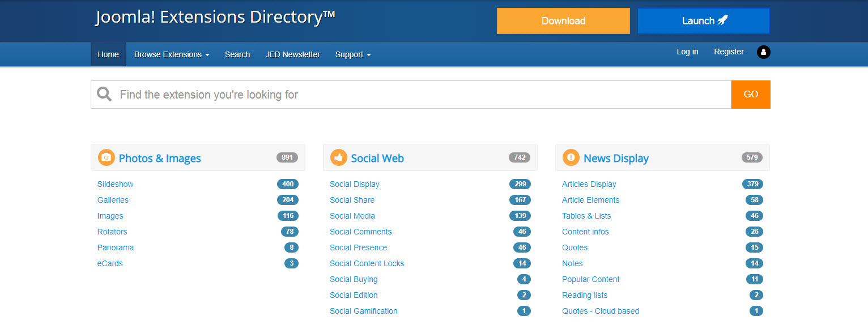
Task: Open the Rotators subcategory
Action: tap(112, 232)
